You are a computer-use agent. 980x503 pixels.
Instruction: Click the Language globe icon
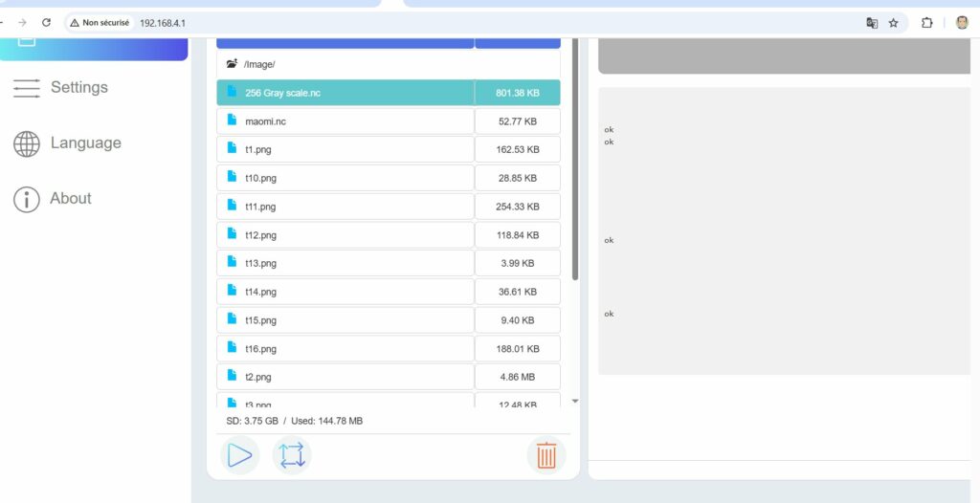point(26,143)
